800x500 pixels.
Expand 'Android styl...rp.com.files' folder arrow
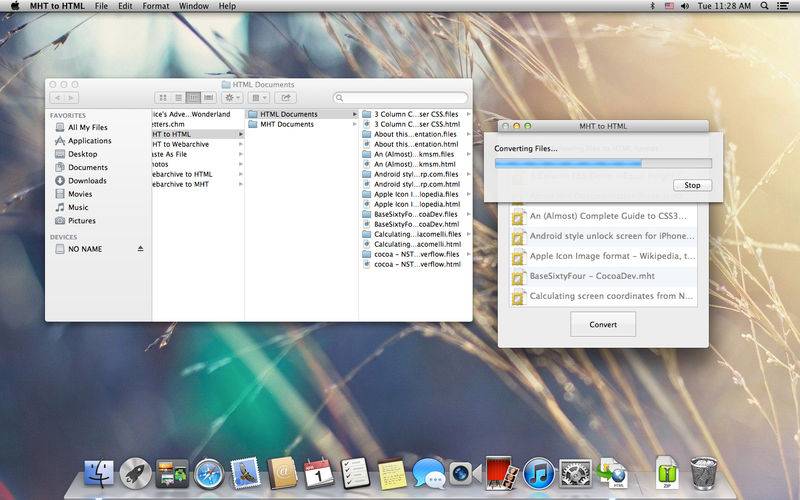click(468, 174)
